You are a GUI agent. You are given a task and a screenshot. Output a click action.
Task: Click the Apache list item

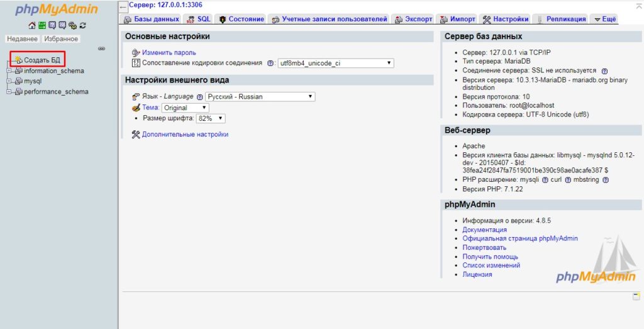(474, 146)
